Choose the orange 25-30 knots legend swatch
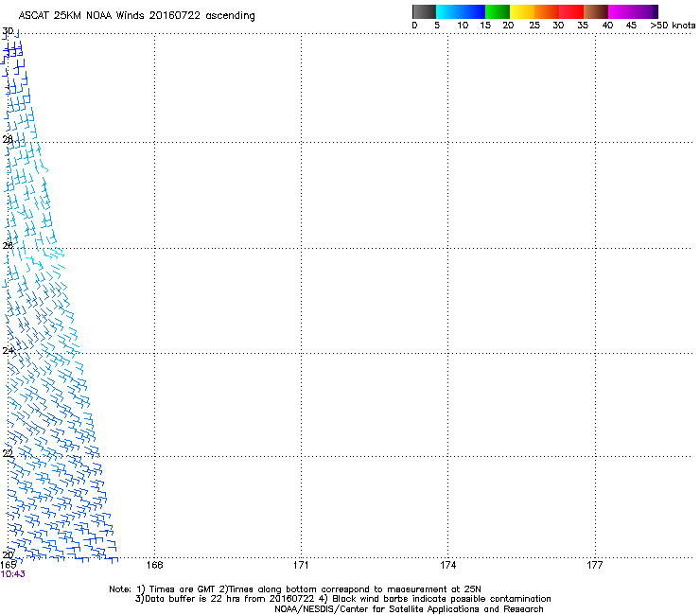 coord(547,11)
